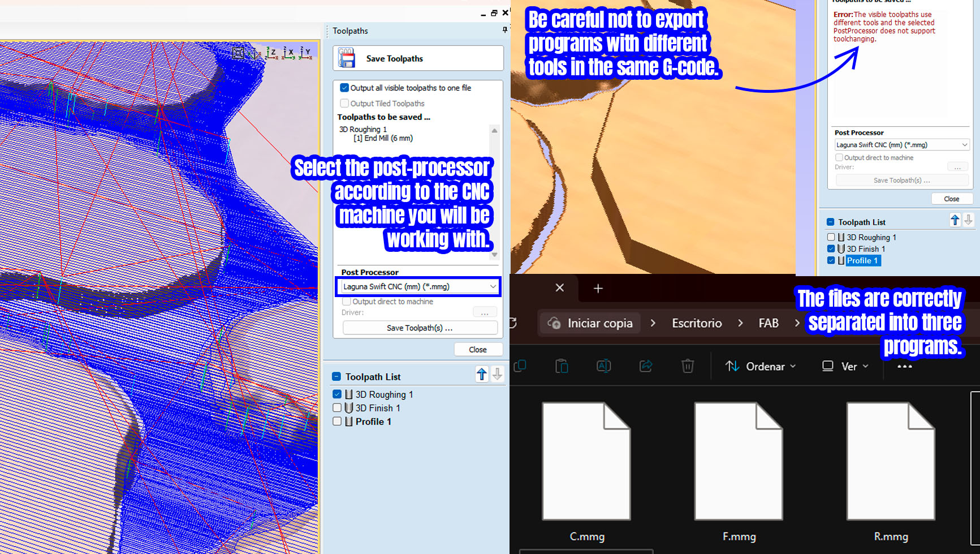The image size is (980, 554).
Task: Click the Paste icon in File Explorer toolbar
Action: (x=562, y=366)
